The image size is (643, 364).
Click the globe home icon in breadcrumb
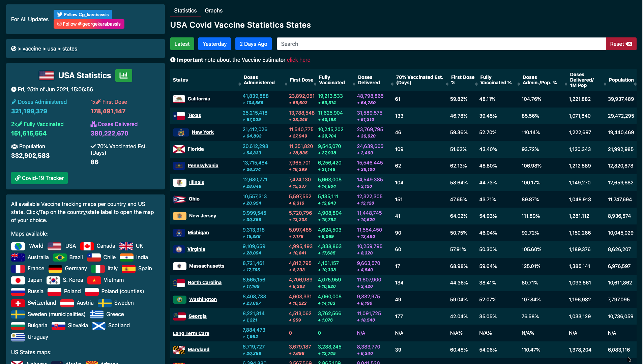pyautogui.click(x=14, y=49)
